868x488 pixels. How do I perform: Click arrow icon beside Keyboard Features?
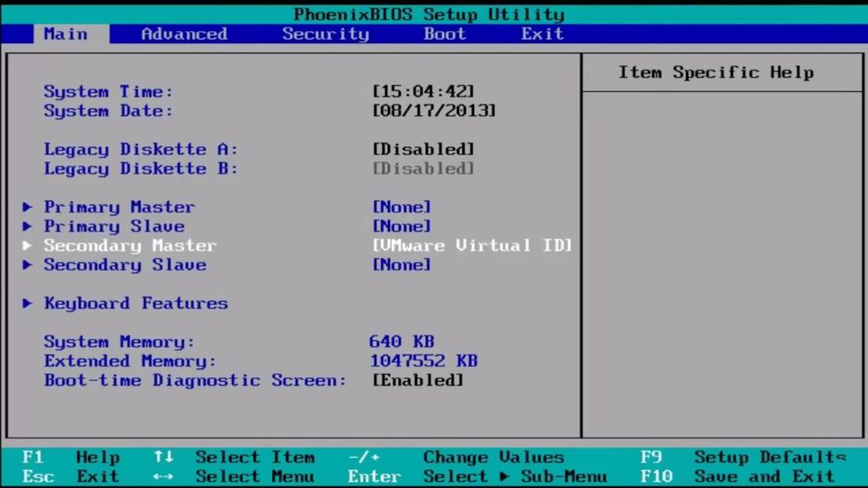[27, 304]
